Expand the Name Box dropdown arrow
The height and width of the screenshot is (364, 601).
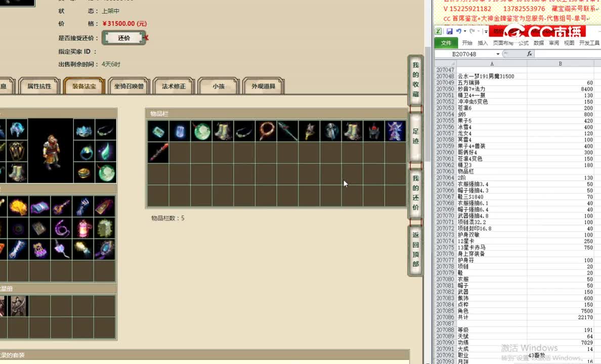click(x=497, y=54)
